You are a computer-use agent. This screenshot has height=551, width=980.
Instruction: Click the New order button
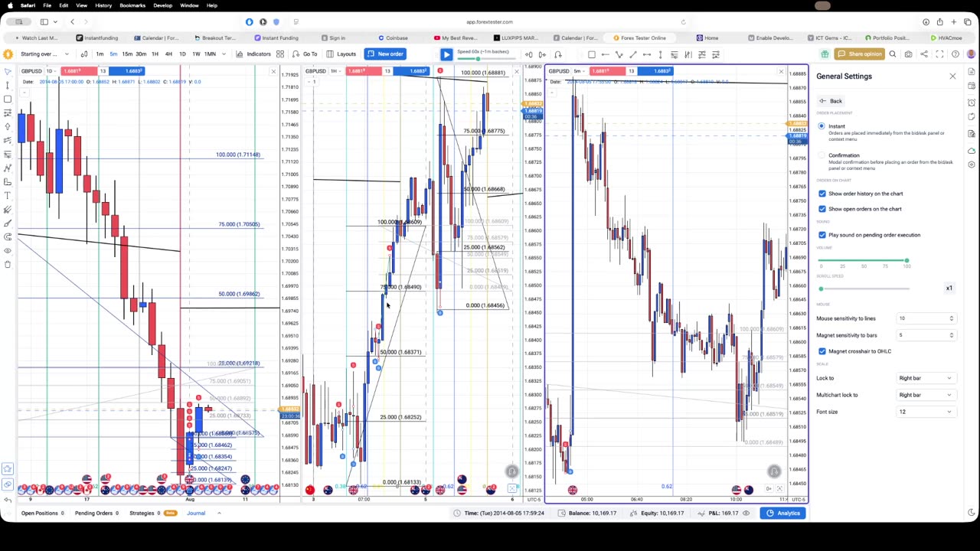coord(385,54)
